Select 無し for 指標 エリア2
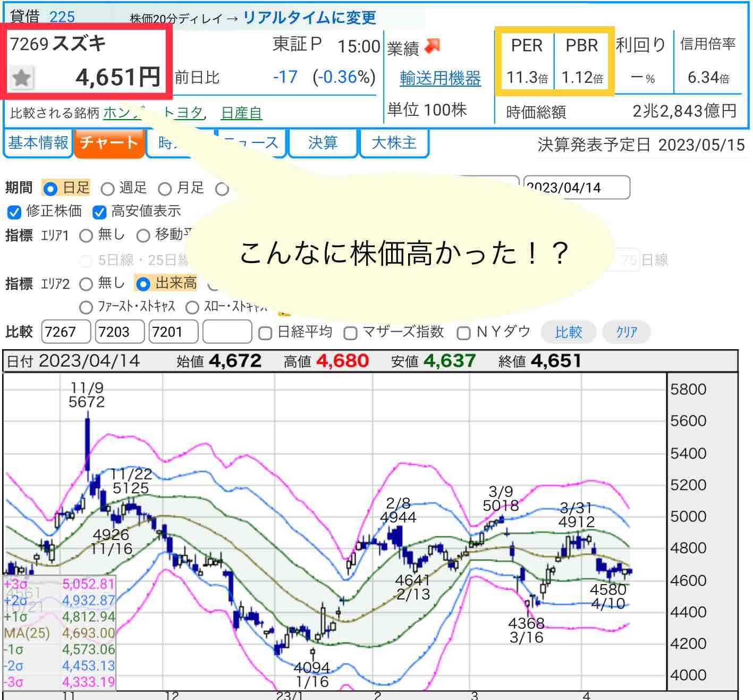The width and height of the screenshot is (753, 700). click(x=86, y=284)
